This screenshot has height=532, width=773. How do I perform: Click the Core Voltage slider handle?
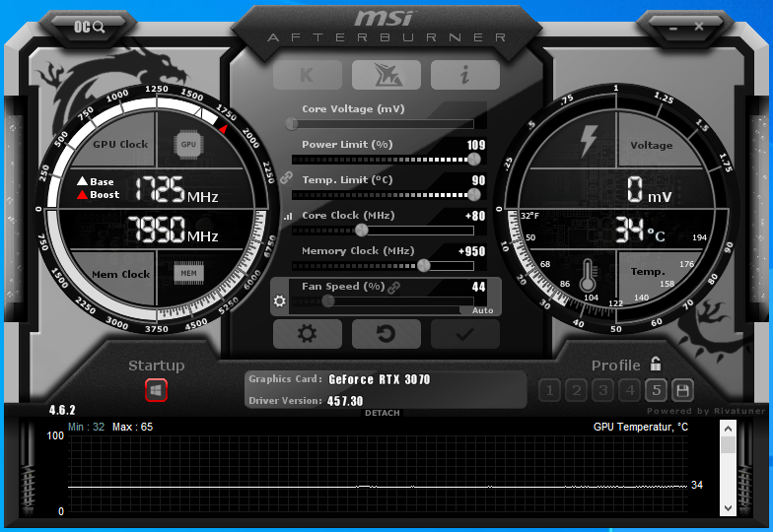point(292,123)
